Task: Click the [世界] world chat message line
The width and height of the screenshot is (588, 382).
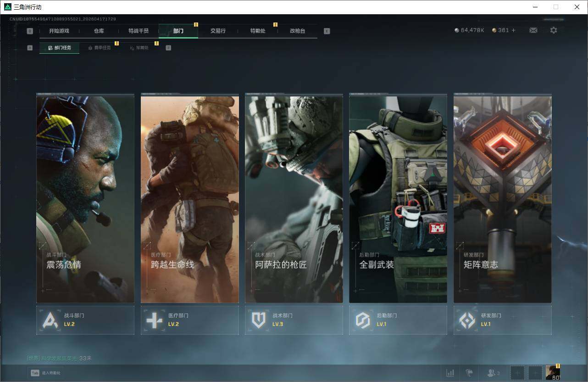Action: coord(60,358)
